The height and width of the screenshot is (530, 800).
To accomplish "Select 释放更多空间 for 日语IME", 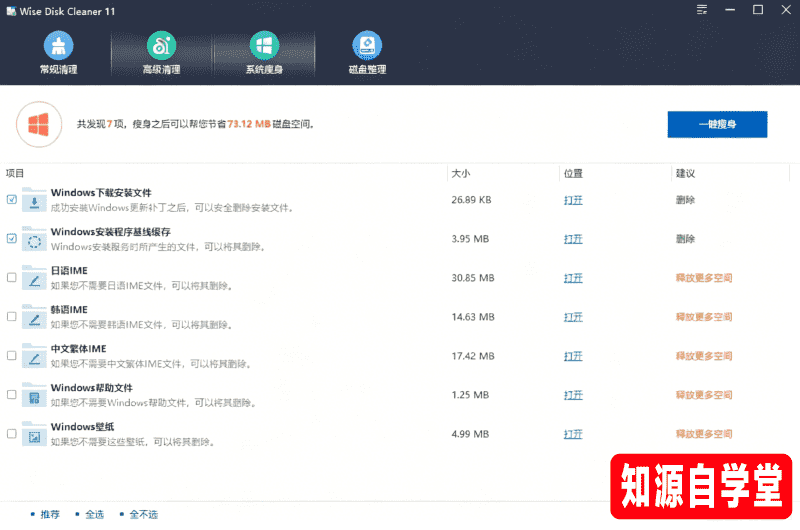I will coord(704,278).
